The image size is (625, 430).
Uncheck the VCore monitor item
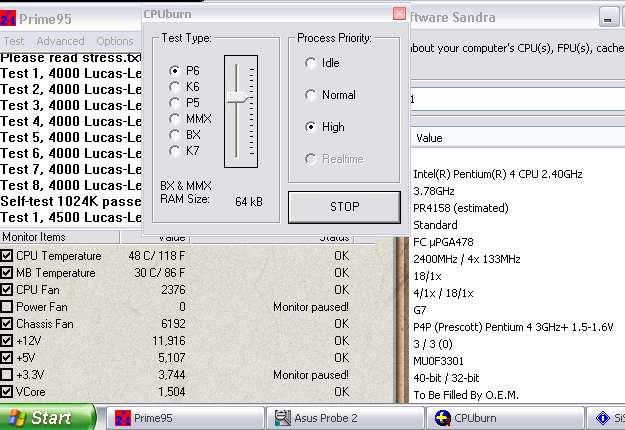(6, 392)
